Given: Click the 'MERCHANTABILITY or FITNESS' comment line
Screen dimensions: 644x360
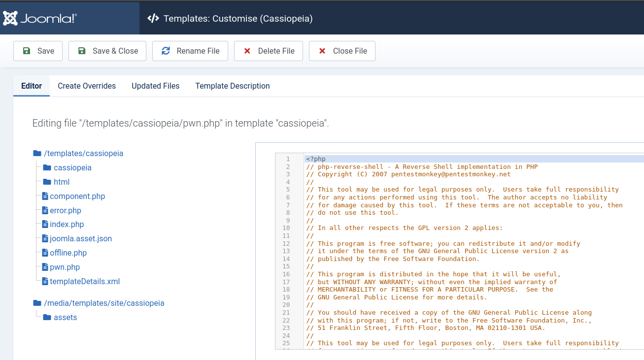Looking at the screenshot, I should (430, 290).
